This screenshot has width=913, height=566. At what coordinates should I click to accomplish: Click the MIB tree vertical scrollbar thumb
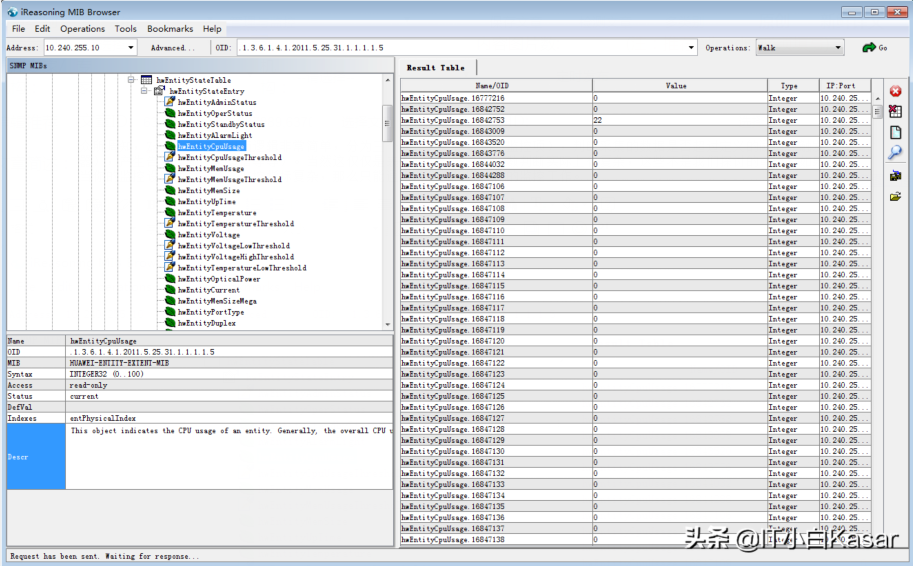pos(387,123)
